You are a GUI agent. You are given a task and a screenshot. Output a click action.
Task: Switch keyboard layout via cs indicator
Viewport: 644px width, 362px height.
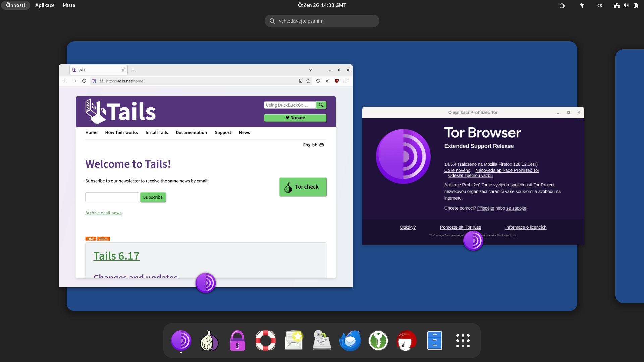600,5
